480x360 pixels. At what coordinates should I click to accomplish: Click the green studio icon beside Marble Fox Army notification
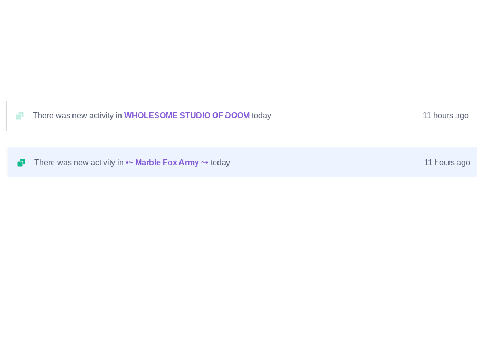point(21,163)
